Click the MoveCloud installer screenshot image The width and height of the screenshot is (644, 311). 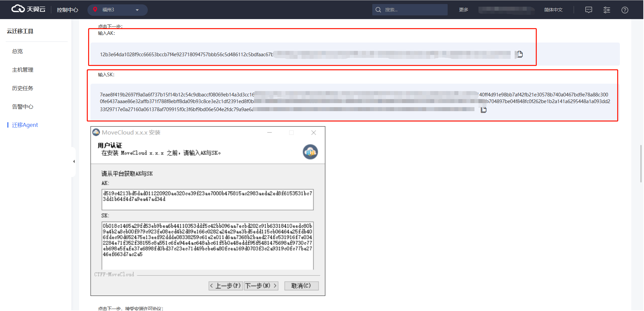(x=208, y=211)
